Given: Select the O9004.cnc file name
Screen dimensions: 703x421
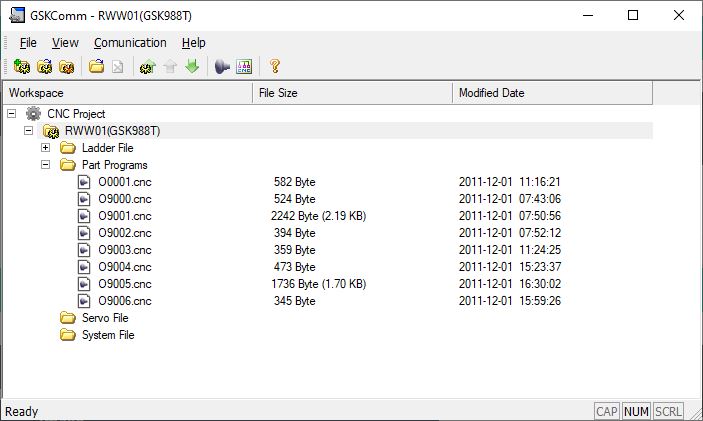Looking at the screenshot, I should coord(125,267).
